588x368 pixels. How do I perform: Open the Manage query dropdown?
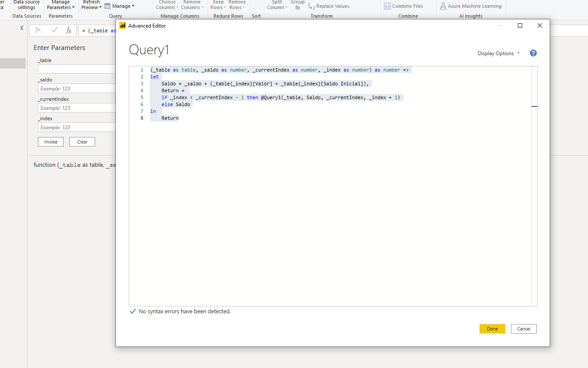[120, 6]
